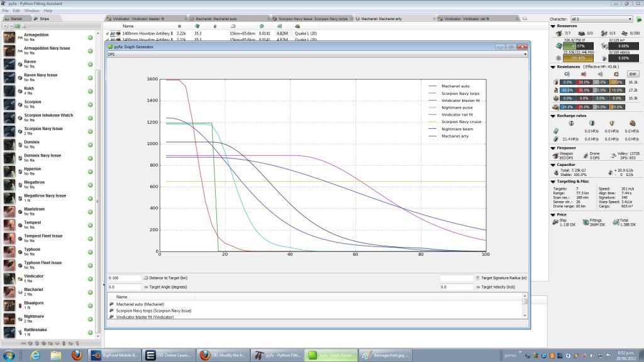The image size is (644, 362).
Task: Add a new fit for Rattlesnake
Action: pyautogui.click(x=91, y=332)
